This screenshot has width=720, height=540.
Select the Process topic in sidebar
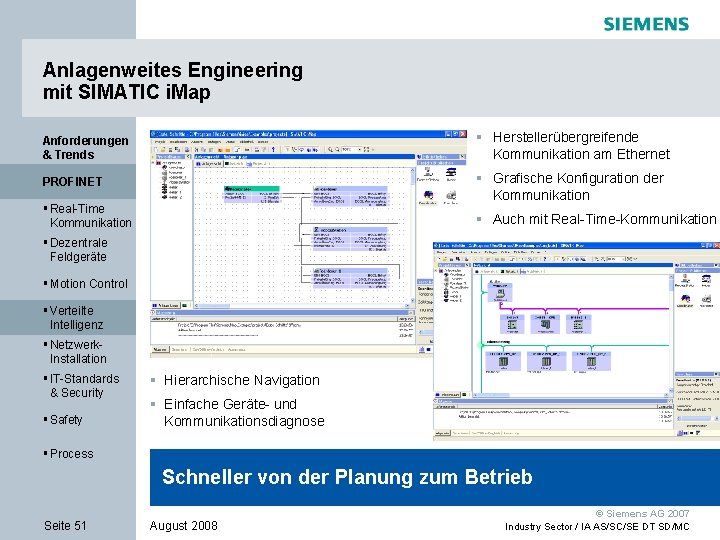click(71, 454)
